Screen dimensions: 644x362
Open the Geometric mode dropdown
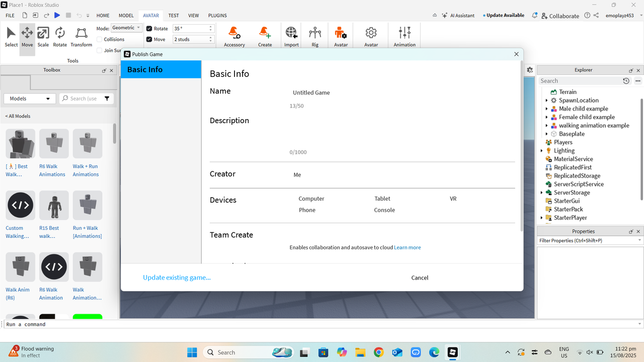click(126, 28)
